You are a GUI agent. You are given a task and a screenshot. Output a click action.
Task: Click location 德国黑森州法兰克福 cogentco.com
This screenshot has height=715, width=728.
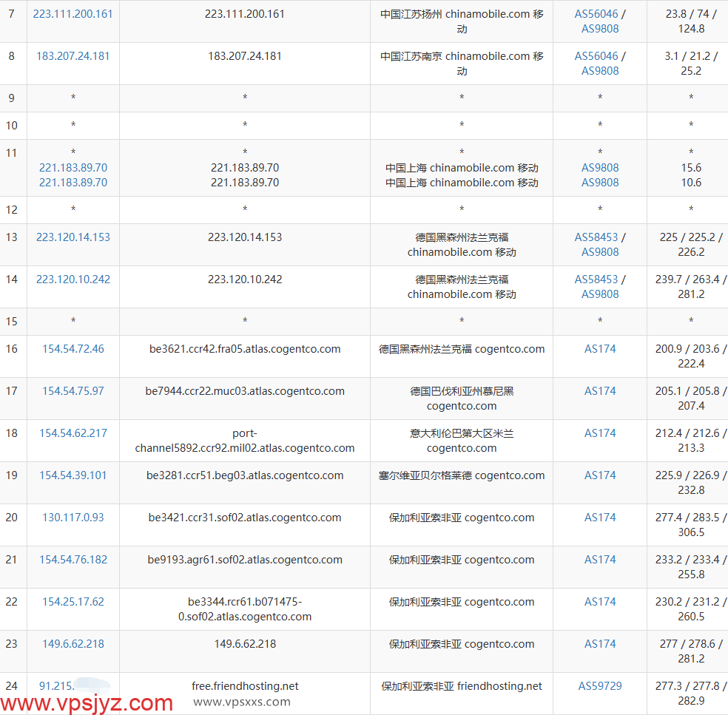pos(462,349)
